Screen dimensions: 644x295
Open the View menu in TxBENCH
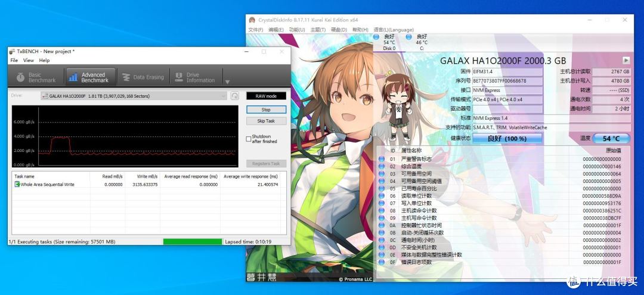tap(29, 60)
